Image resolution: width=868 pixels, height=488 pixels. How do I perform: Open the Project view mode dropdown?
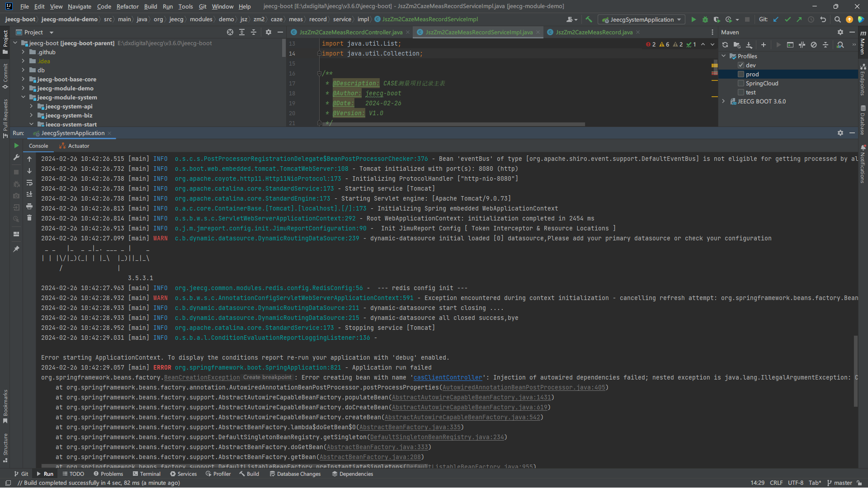click(52, 33)
